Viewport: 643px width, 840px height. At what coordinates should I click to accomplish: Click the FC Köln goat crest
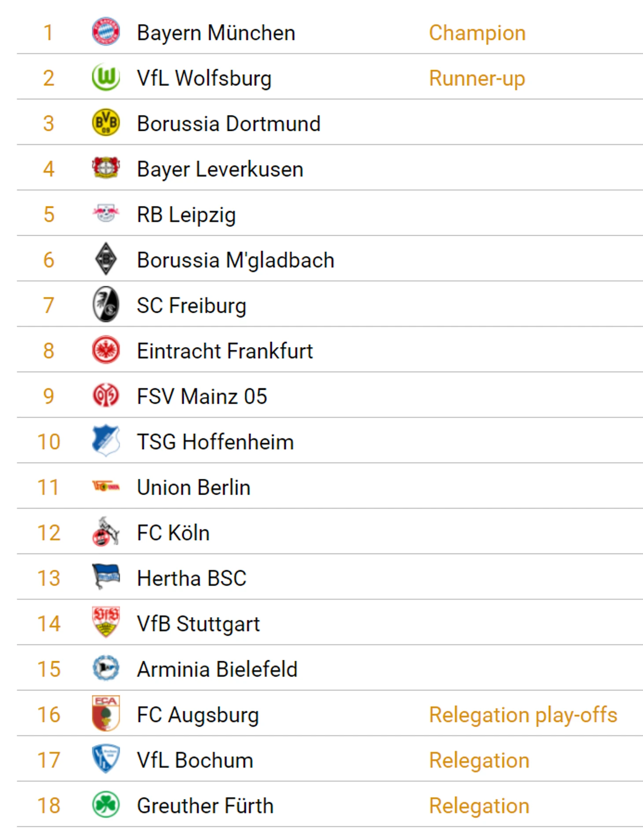coord(106,532)
